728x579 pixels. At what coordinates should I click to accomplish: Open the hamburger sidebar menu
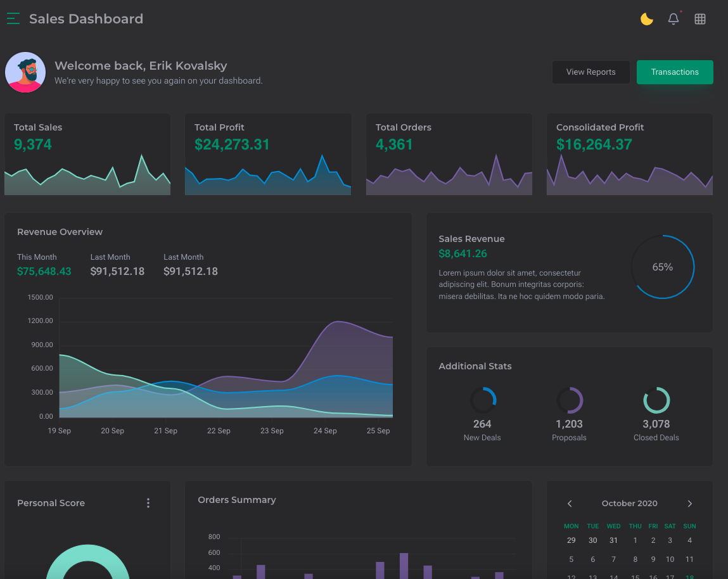tap(13, 19)
